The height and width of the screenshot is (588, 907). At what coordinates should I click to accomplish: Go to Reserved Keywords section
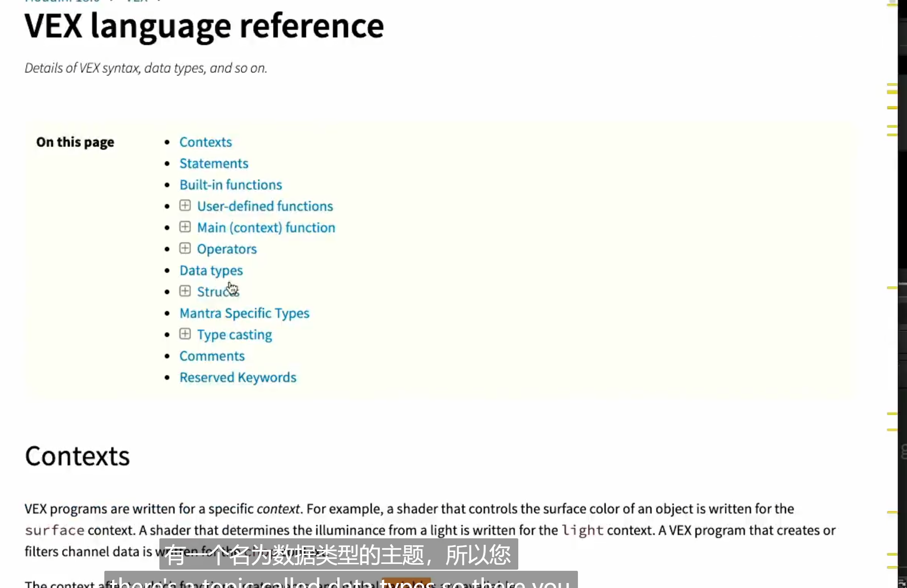[238, 377]
